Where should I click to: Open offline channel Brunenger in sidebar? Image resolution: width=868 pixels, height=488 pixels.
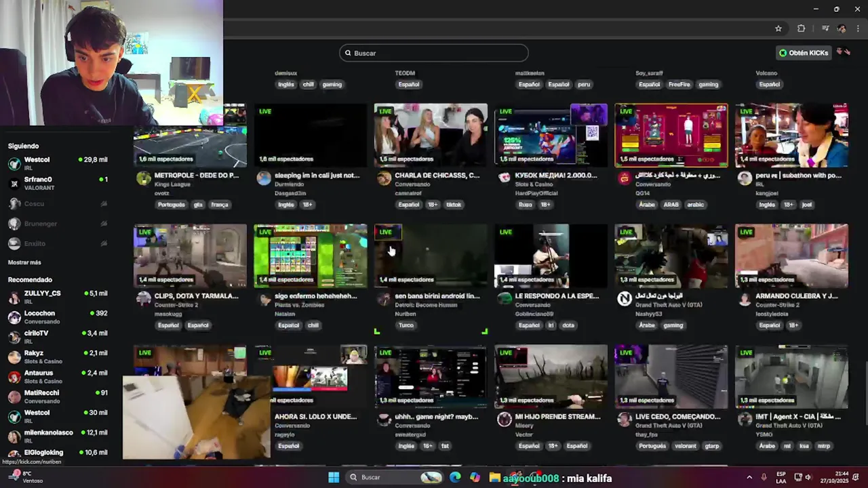point(58,223)
